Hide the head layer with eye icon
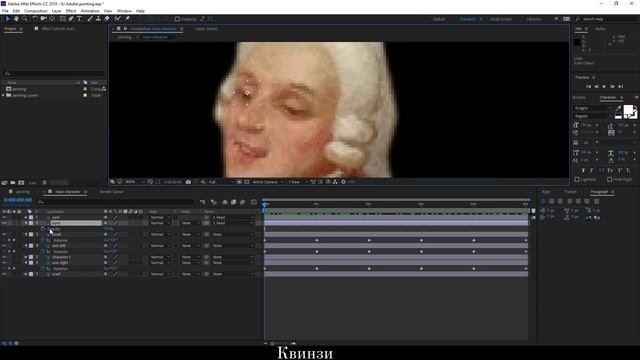This screenshot has height=360, width=640. click(x=4, y=234)
